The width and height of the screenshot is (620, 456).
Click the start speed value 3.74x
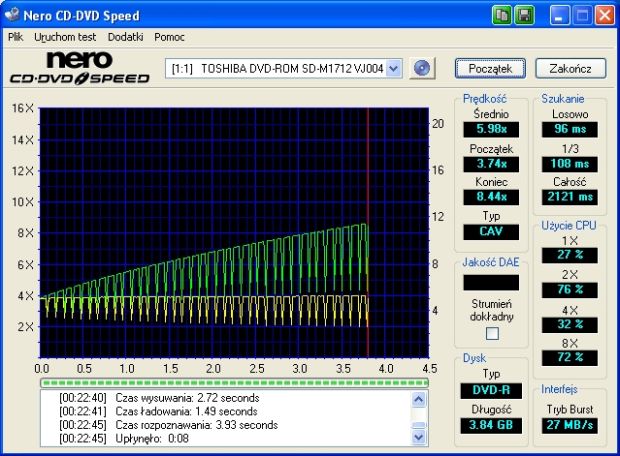pyautogui.click(x=491, y=164)
